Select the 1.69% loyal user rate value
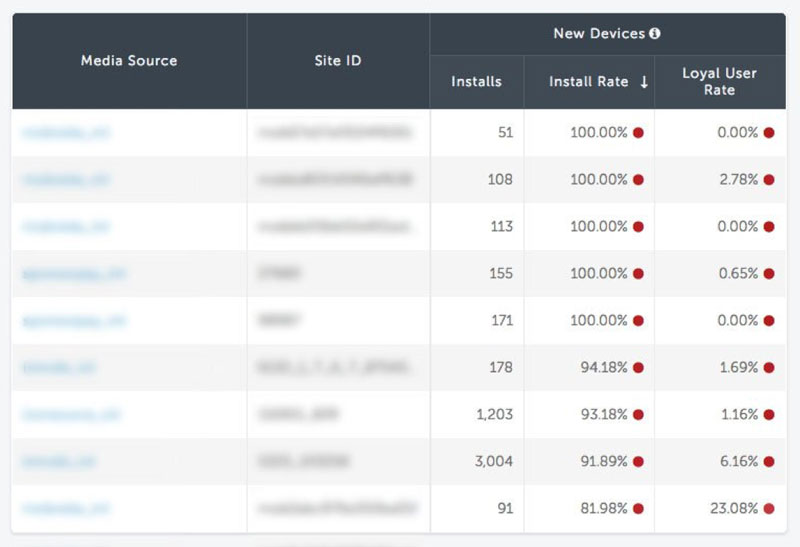 (739, 367)
